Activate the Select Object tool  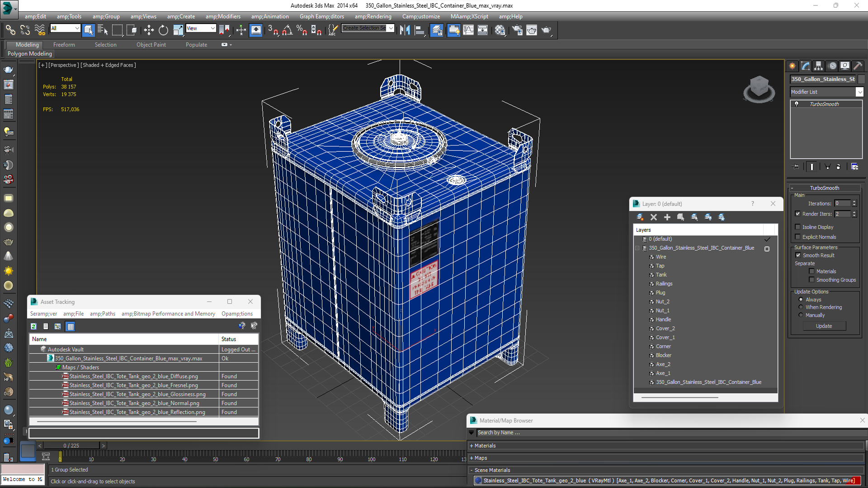point(88,30)
